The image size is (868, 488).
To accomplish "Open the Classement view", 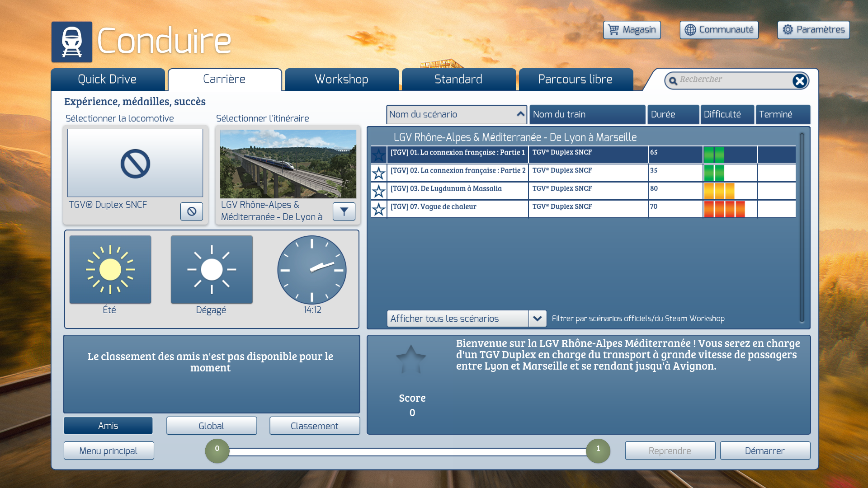I will [315, 426].
